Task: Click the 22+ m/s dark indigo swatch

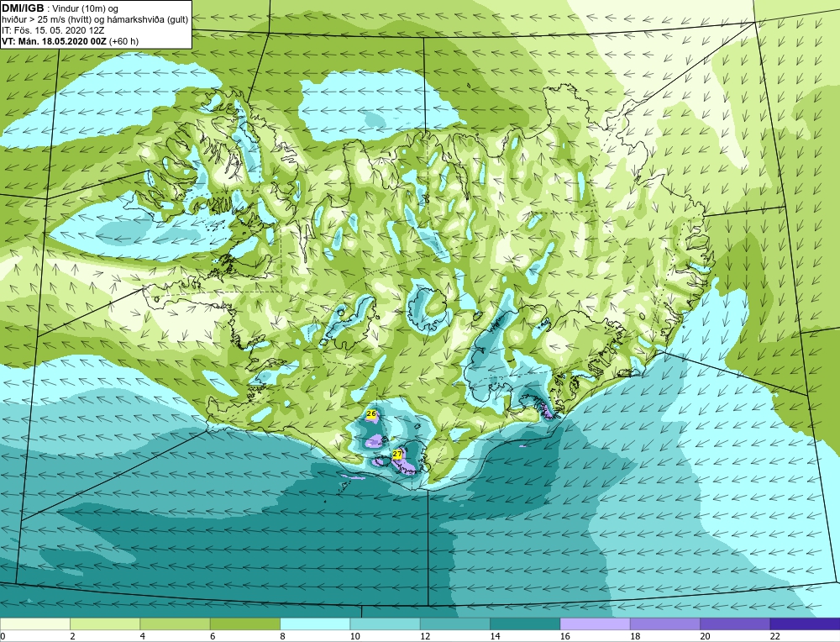Action: tap(806, 624)
